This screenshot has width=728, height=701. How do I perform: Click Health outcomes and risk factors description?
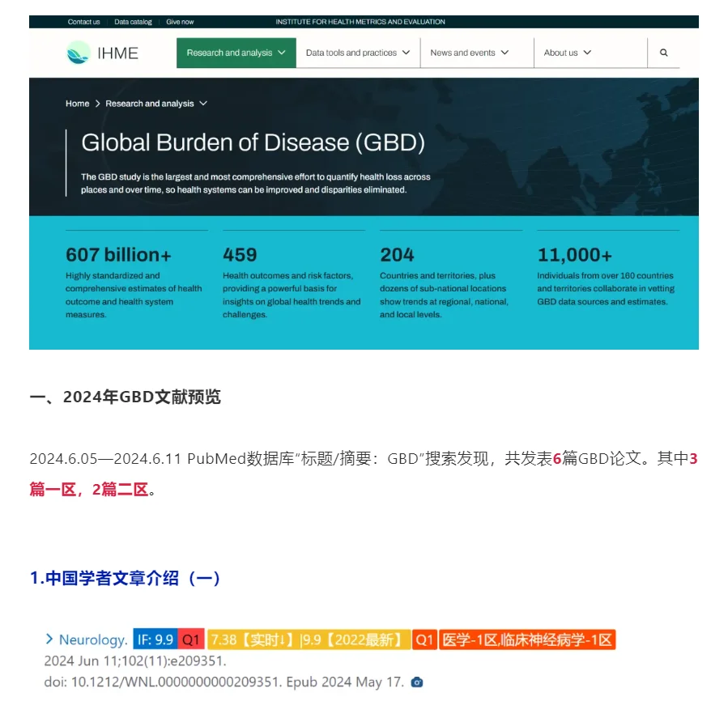tap(292, 295)
